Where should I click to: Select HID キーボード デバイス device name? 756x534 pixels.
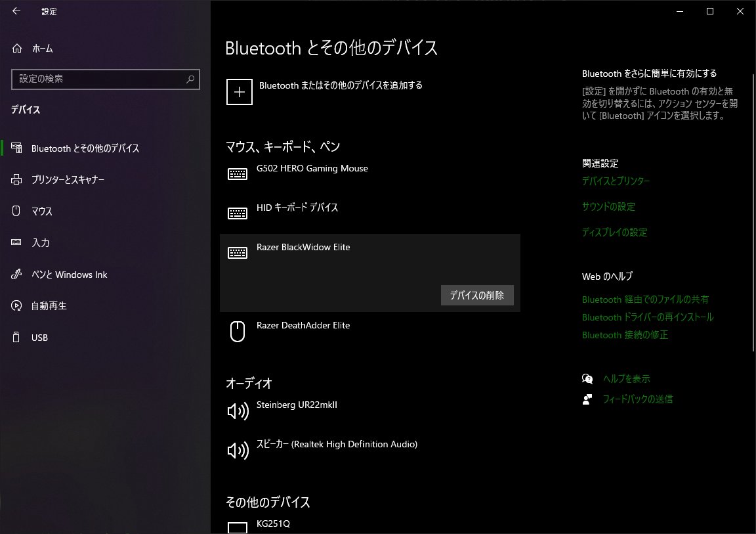(x=297, y=208)
